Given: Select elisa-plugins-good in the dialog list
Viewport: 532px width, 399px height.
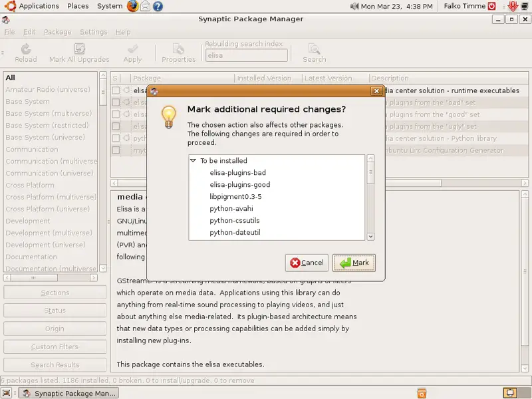Looking at the screenshot, I should click(240, 185).
